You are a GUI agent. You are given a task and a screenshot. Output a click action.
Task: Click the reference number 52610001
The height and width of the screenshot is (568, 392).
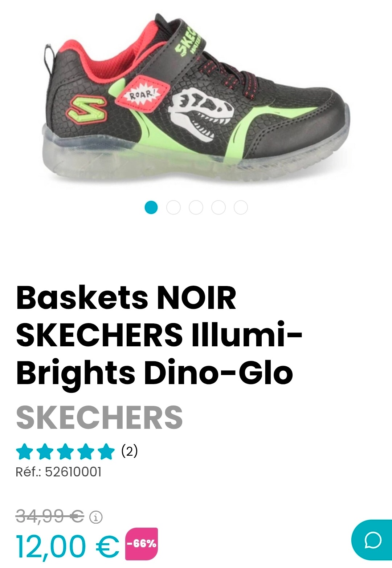[59, 472]
